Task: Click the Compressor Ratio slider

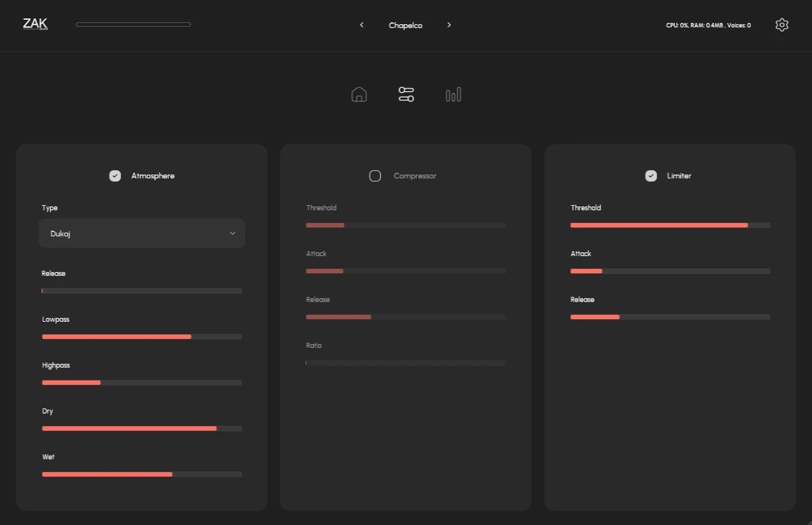Action: pyautogui.click(x=405, y=363)
